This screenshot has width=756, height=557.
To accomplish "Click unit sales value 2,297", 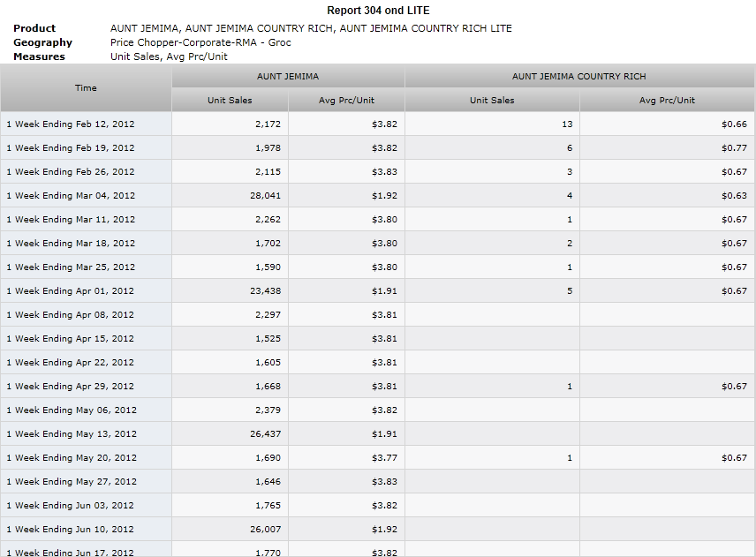I will [x=268, y=315].
